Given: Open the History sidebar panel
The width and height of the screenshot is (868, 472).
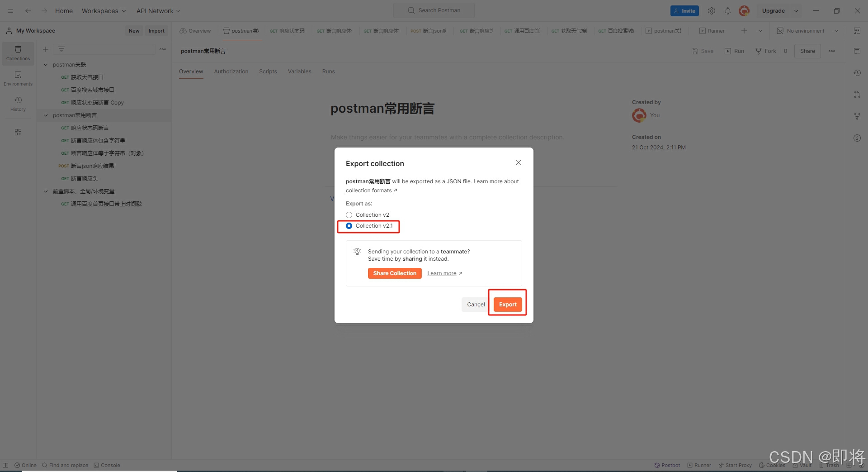Looking at the screenshot, I should (x=18, y=104).
